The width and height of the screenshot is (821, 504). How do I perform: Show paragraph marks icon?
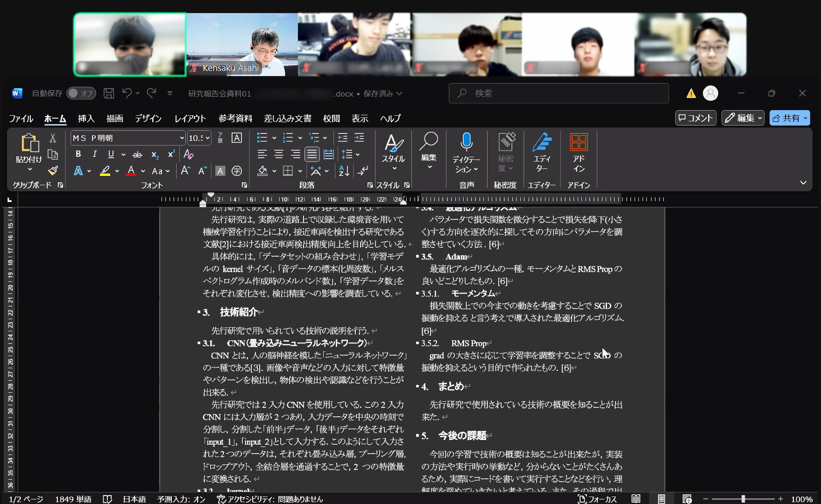(x=363, y=171)
